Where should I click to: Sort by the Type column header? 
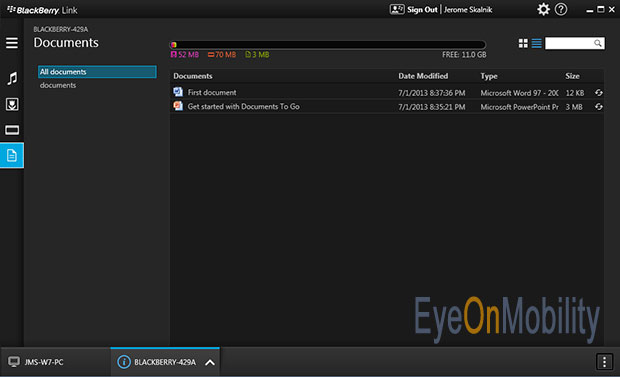coord(489,76)
